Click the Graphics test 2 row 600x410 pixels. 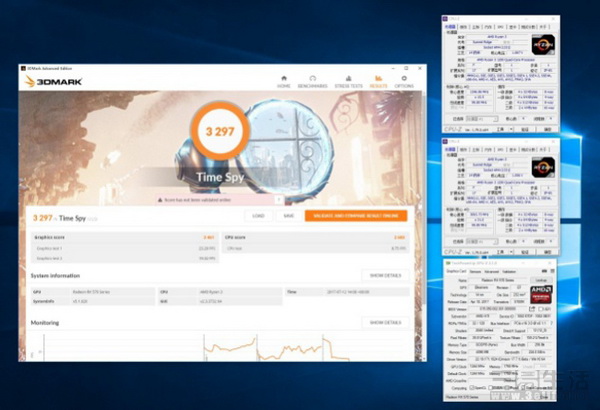[x=125, y=258]
